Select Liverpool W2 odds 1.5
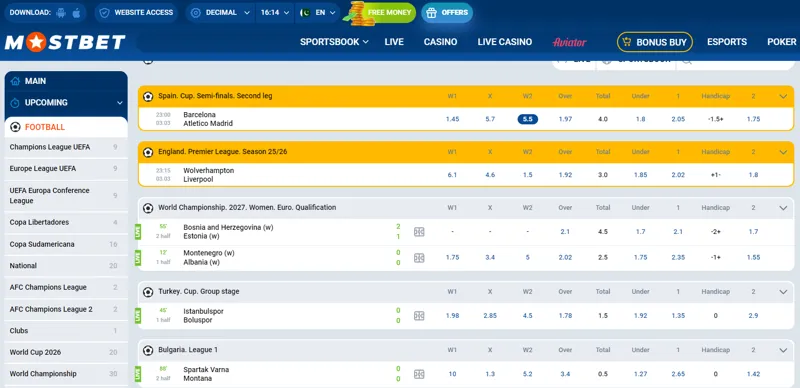This screenshot has width=800, height=388. pos(528,175)
